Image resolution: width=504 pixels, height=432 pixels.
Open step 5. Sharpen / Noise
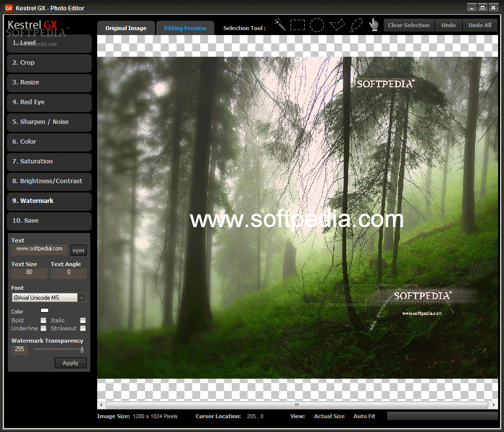(x=49, y=122)
